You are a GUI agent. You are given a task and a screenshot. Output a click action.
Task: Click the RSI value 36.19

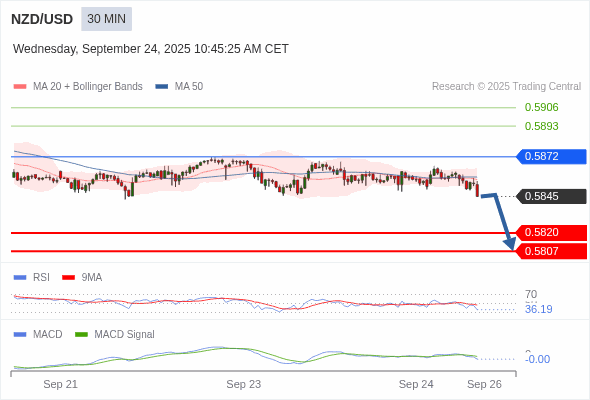point(538,309)
